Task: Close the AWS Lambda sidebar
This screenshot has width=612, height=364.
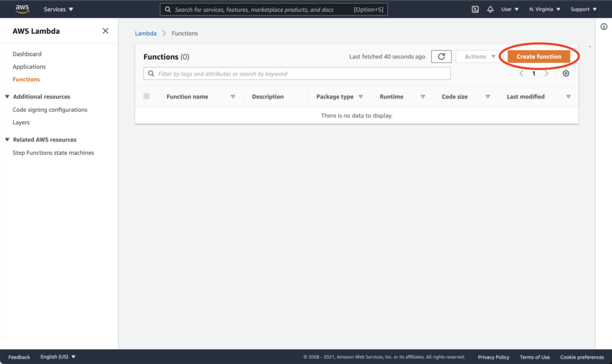Action: coord(105,31)
